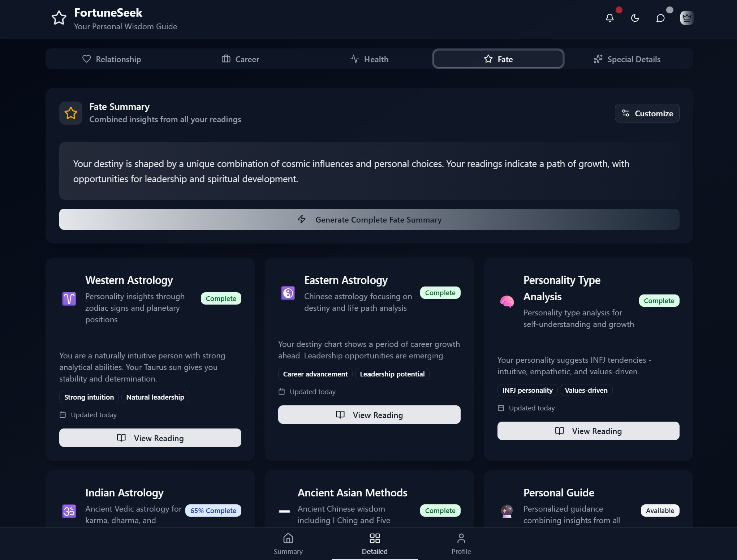Click the FortuneSeek star logo

(x=59, y=18)
